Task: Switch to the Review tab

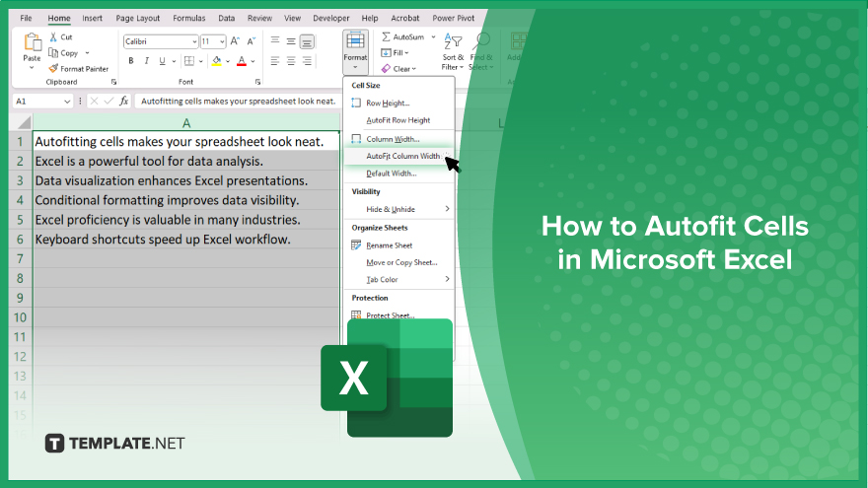Action: coord(259,18)
